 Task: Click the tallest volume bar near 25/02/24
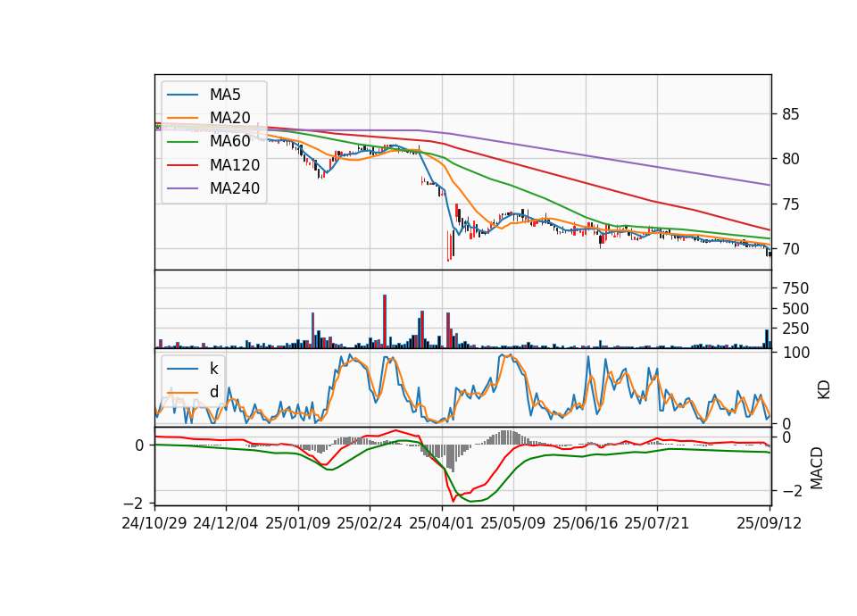click(x=385, y=321)
